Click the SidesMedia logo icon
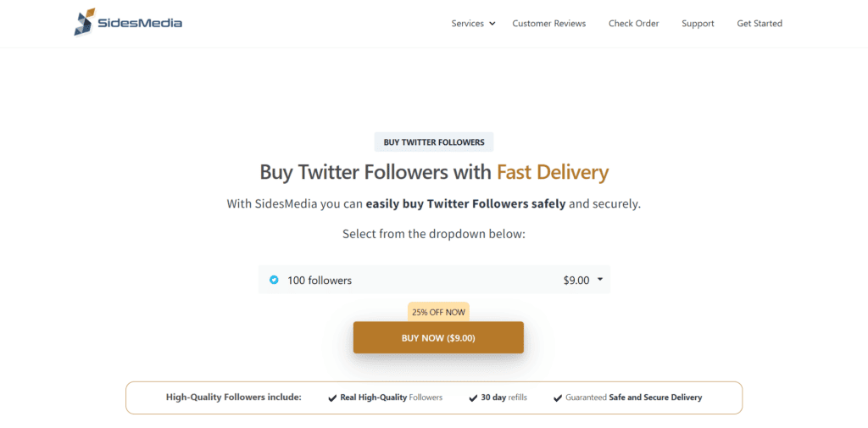 point(85,23)
